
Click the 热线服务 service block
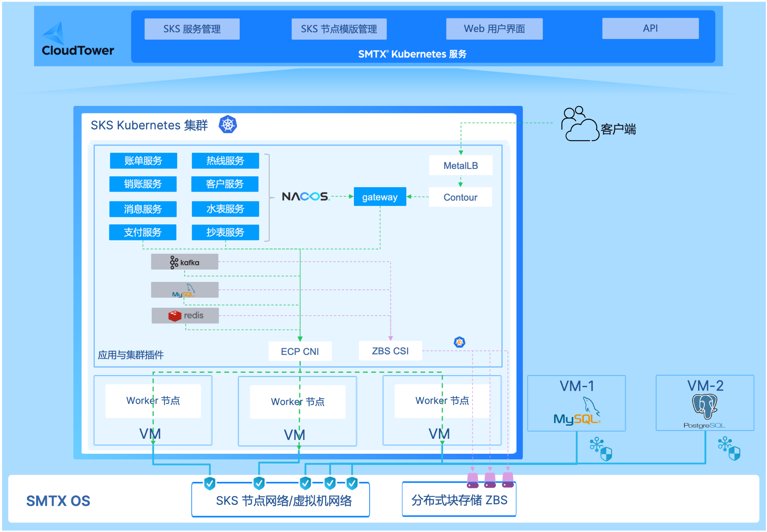(x=225, y=161)
